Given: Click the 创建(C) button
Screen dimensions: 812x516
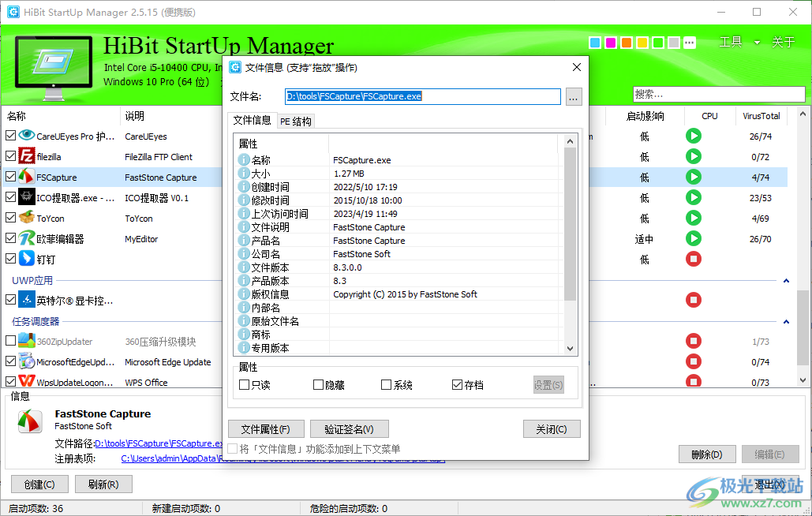Looking at the screenshot, I should [39, 484].
